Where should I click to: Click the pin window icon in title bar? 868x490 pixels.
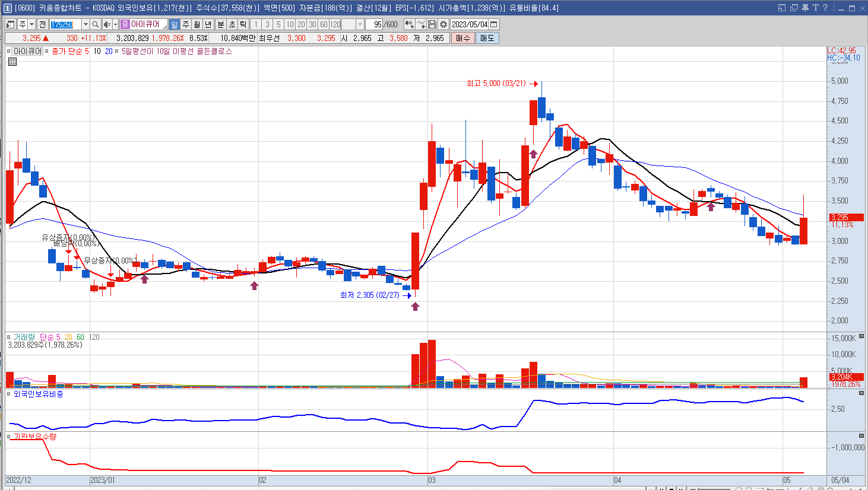click(805, 8)
